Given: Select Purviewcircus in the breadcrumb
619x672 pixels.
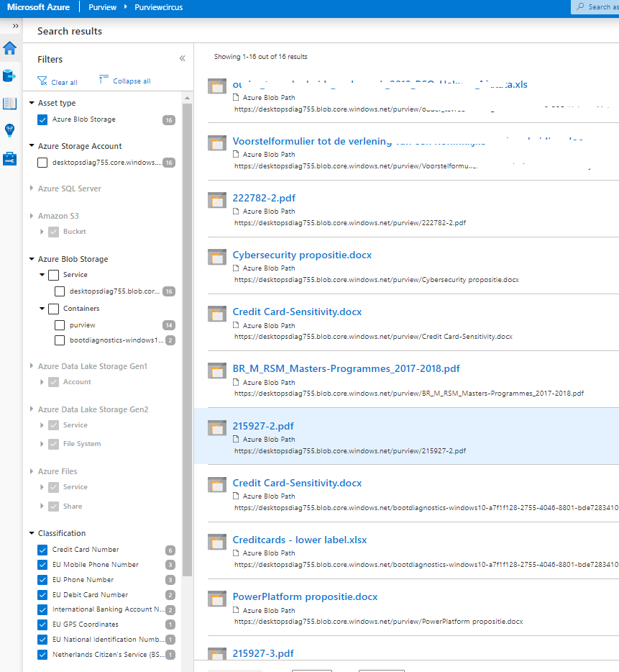Looking at the screenshot, I should click(158, 6).
